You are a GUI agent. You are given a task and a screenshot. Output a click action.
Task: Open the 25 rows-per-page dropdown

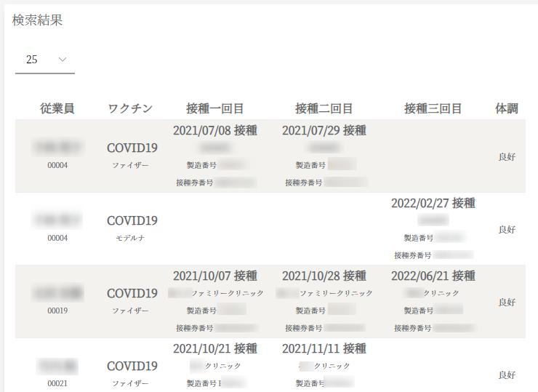click(44, 60)
